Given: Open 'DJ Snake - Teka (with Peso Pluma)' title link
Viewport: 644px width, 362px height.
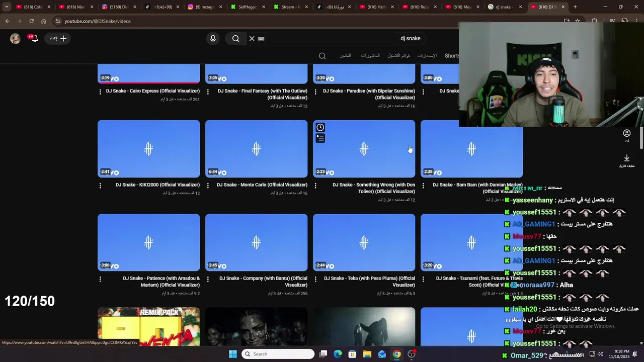Looking at the screenshot, I should [369, 282].
